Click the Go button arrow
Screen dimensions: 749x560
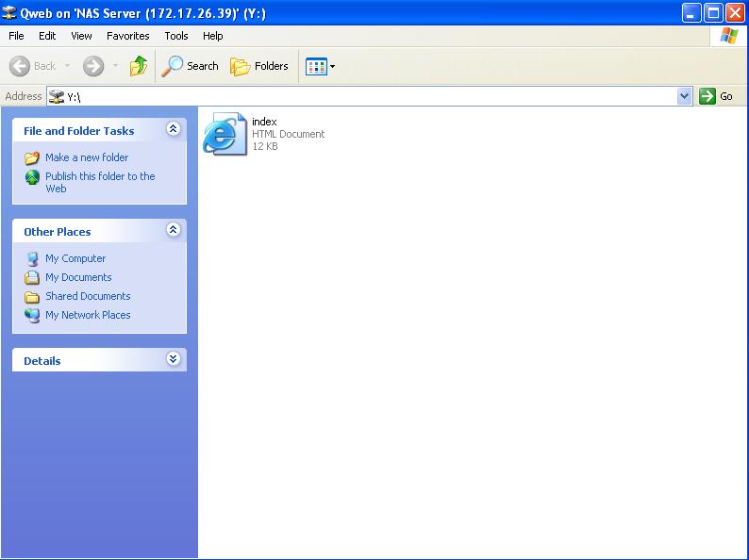pyautogui.click(x=707, y=96)
